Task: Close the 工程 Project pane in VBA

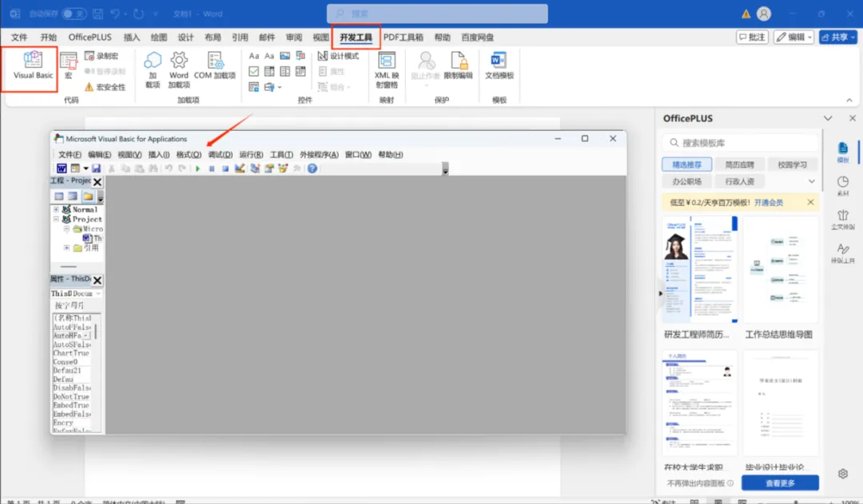Action: (x=97, y=181)
